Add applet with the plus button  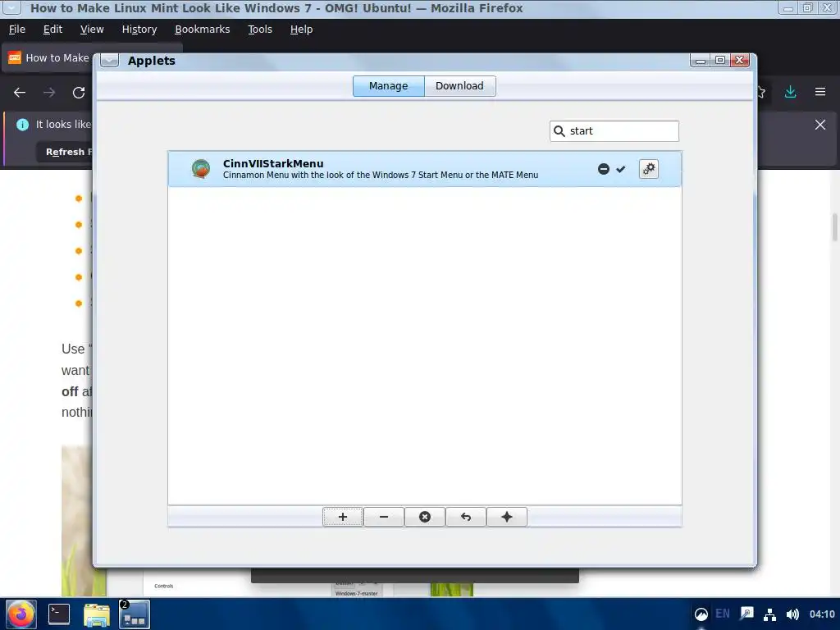coord(343,517)
